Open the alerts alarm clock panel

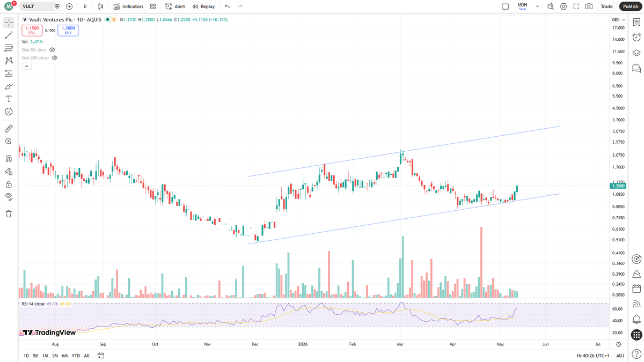click(x=636, y=38)
